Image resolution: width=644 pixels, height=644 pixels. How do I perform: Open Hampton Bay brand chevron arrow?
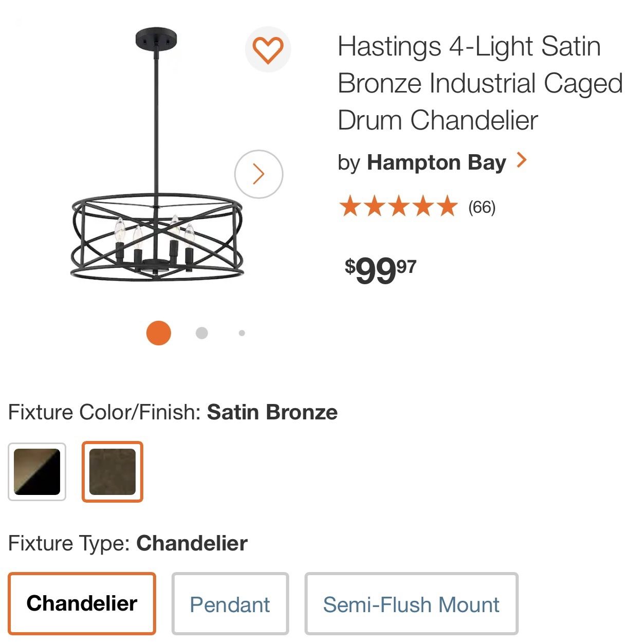[521, 160]
